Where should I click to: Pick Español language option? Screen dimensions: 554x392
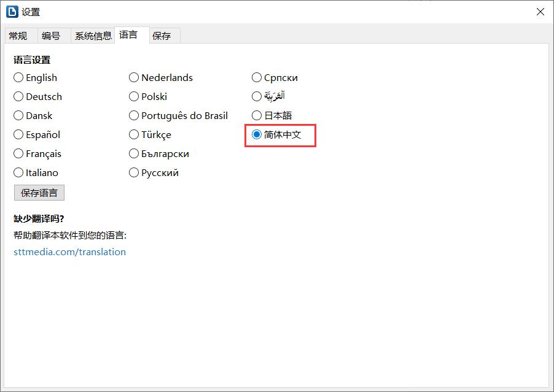(37, 135)
